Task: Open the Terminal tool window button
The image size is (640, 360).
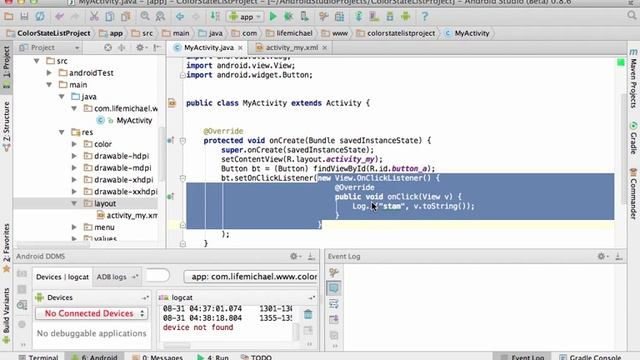Action: (39, 357)
